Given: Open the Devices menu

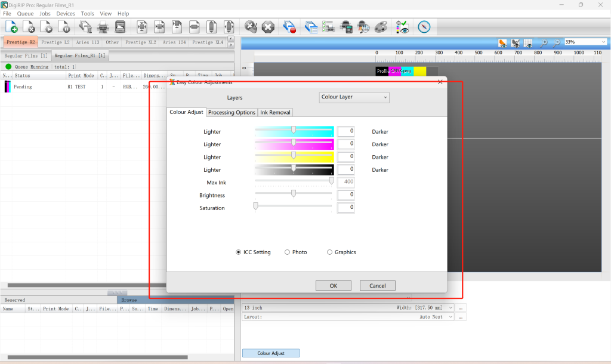Looking at the screenshot, I should tap(66, 13).
